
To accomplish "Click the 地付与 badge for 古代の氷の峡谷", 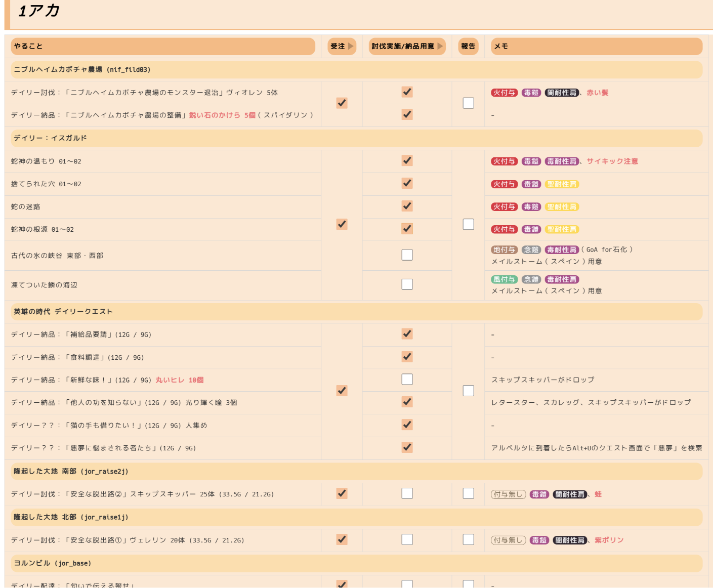I will click(504, 249).
